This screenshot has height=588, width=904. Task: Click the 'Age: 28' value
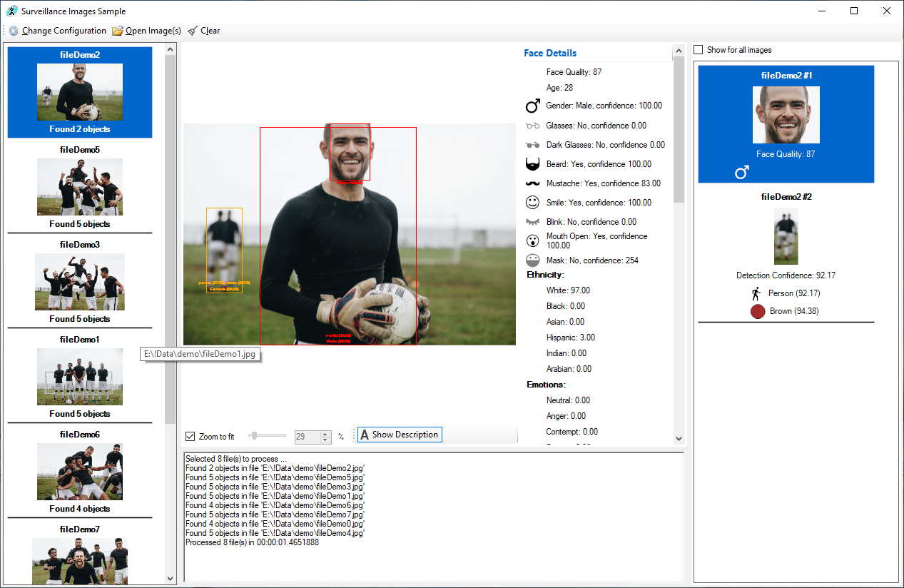(560, 88)
